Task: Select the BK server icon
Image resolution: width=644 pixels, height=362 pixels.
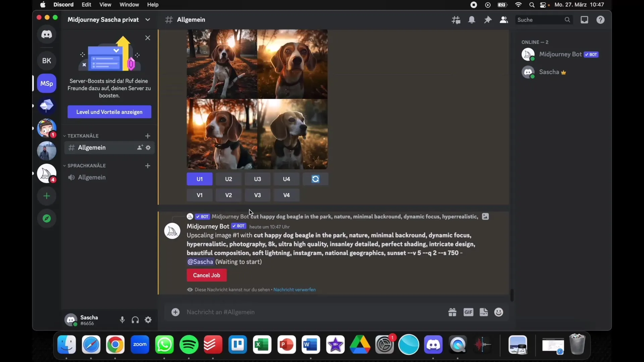Action: click(47, 61)
